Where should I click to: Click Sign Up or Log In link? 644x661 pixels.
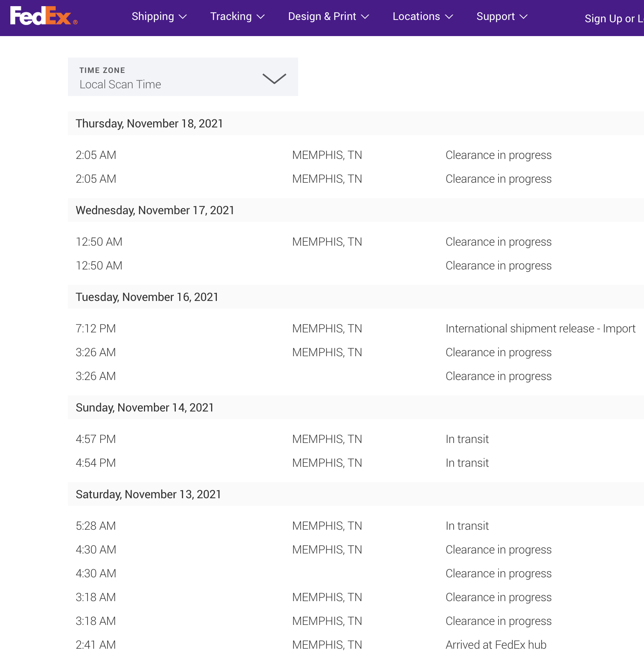click(x=613, y=18)
